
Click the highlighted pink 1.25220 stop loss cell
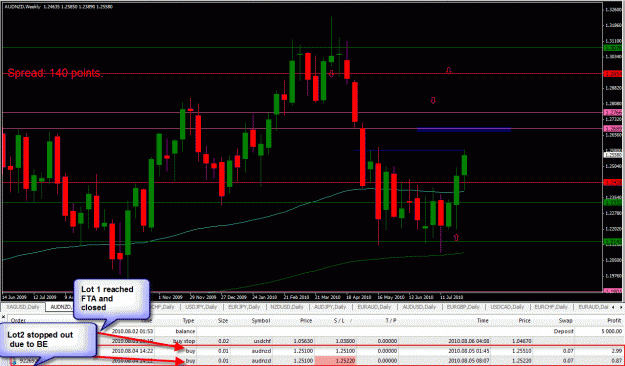click(336, 361)
